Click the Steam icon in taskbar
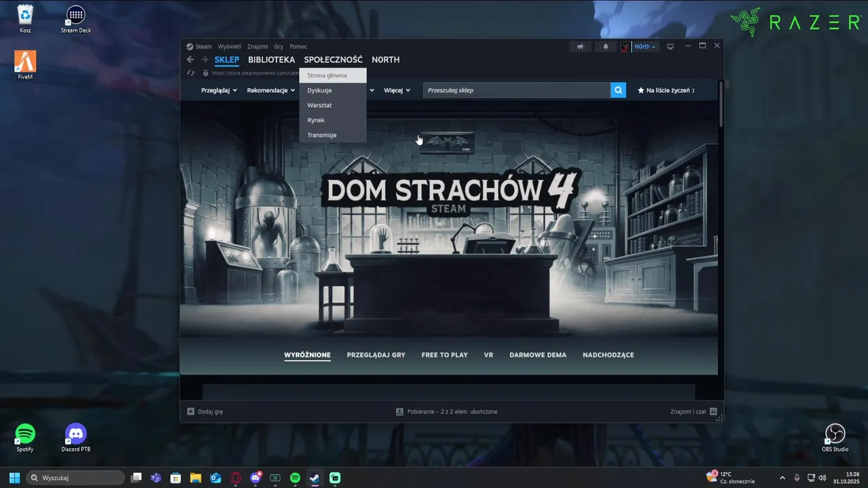The height and width of the screenshot is (488, 868). [315, 478]
